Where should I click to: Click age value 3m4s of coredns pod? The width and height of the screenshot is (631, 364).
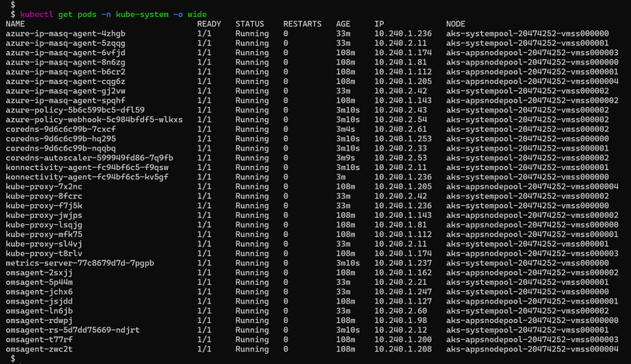click(x=346, y=130)
